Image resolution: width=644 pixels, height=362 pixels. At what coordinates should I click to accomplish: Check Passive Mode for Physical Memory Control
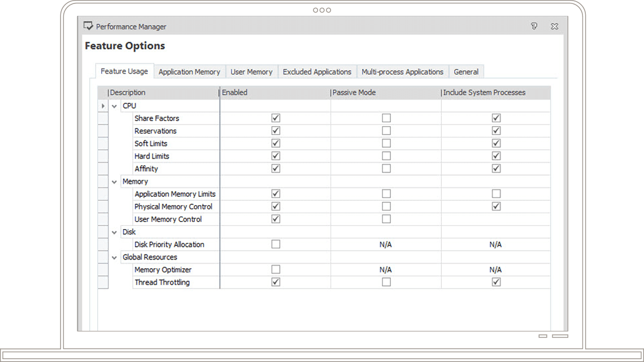click(386, 206)
